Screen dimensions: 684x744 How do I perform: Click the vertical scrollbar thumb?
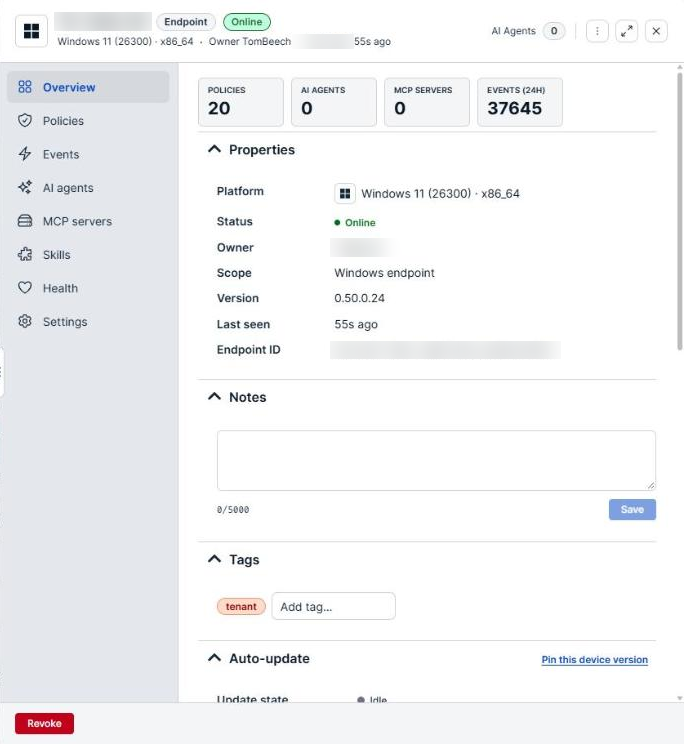(x=680, y=211)
